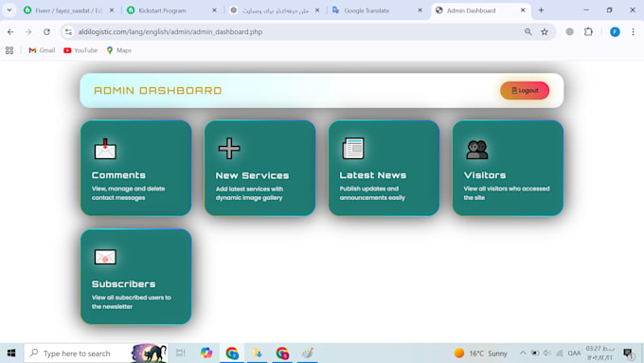This screenshot has width=644, height=363.
Task: Click 'View, manage and delete contact messages' text
Action: pos(128,193)
